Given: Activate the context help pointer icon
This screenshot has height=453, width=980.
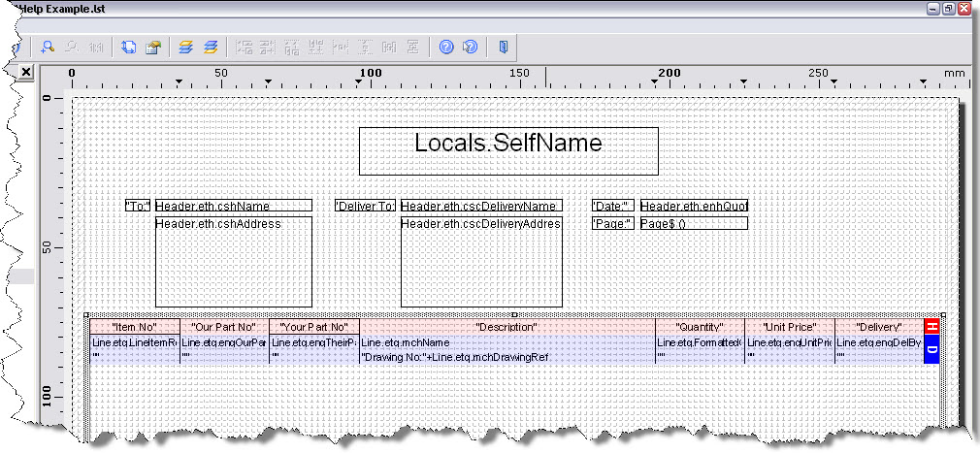Looking at the screenshot, I should click(471, 47).
